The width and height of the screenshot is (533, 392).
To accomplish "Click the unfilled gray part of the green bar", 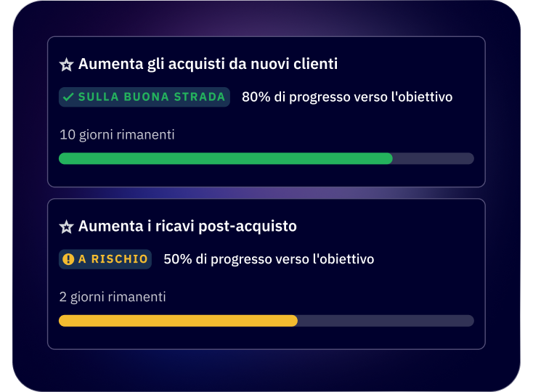I will (x=434, y=158).
